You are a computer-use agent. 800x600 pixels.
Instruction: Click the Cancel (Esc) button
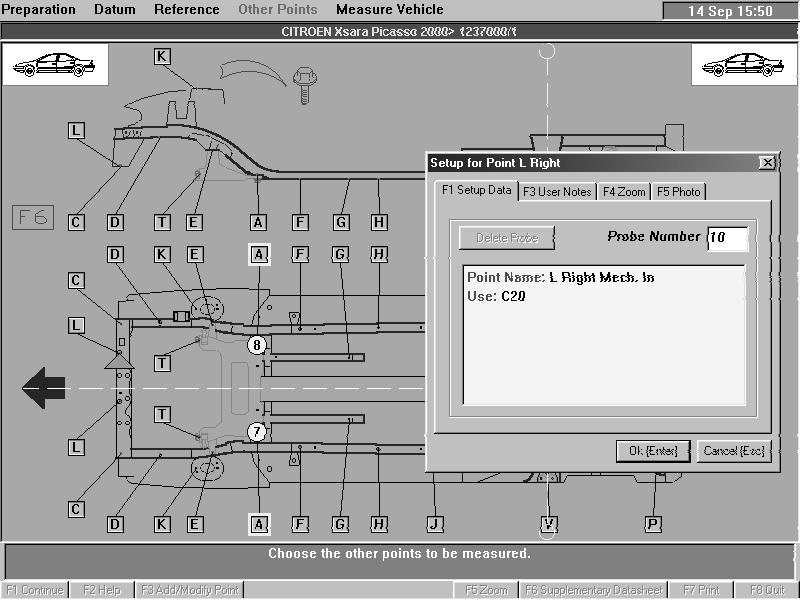tap(734, 451)
